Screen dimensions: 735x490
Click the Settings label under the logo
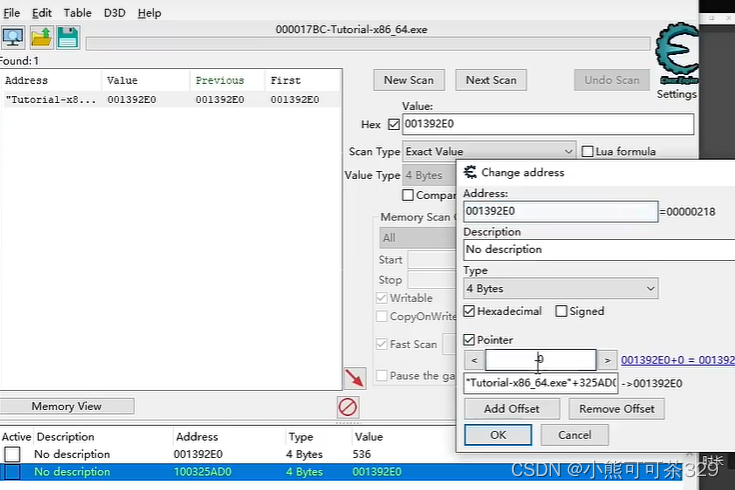point(676,94)
